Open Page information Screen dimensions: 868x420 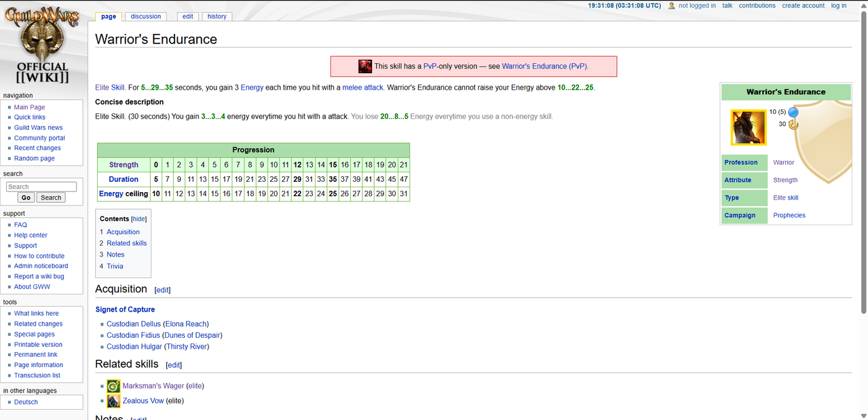point(39,365)
